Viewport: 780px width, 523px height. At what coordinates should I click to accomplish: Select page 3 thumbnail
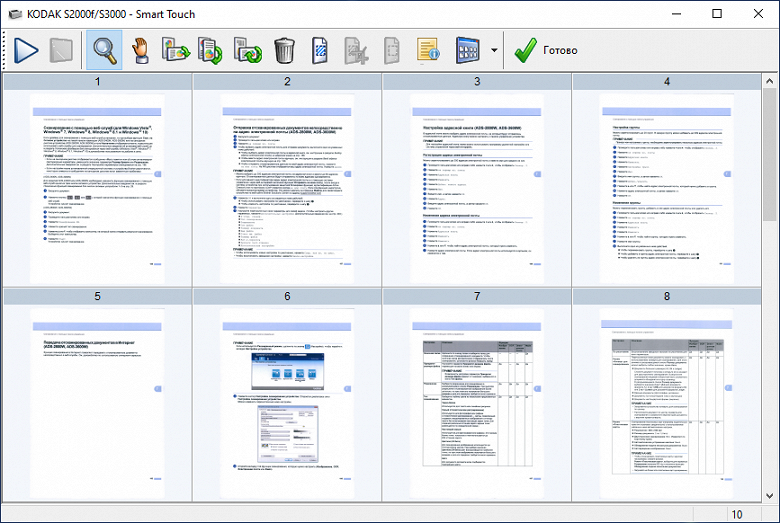(x=477, y=188)
